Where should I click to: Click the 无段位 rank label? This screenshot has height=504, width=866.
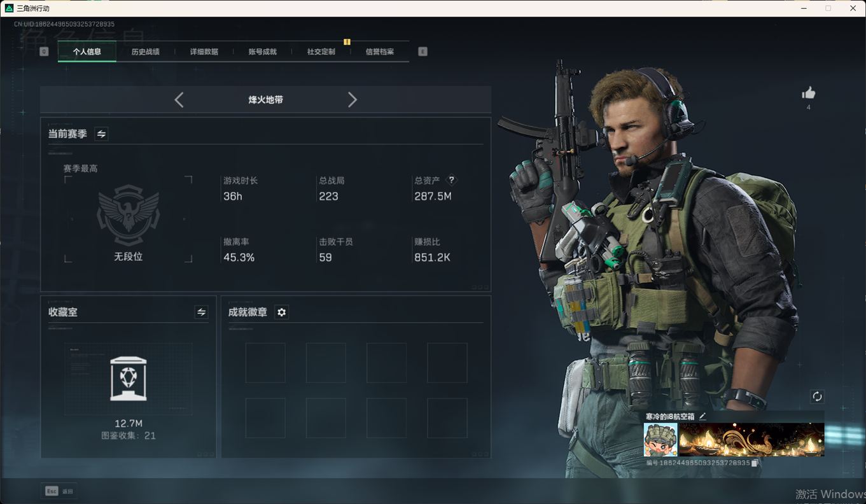pyautogui.click(x=129, y=256)
